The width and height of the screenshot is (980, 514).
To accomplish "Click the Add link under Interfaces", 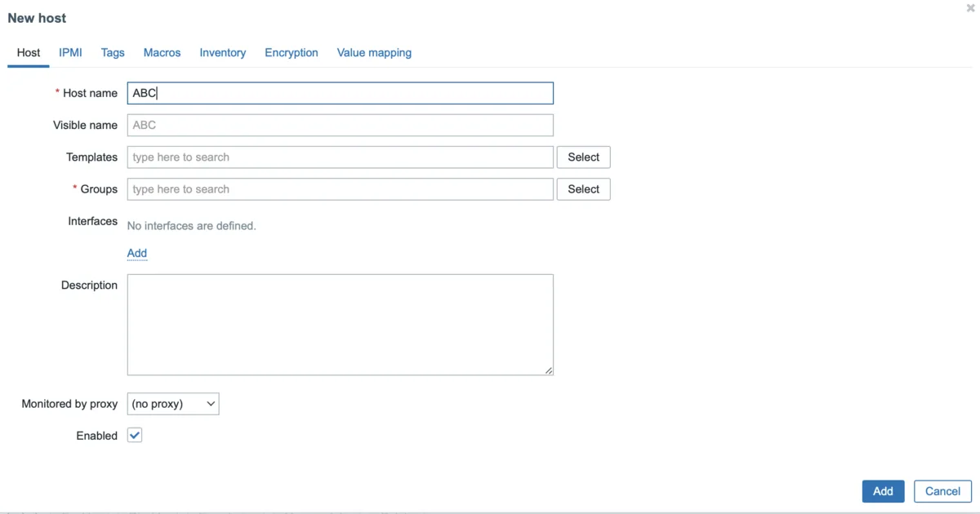I will pos(137,254).
